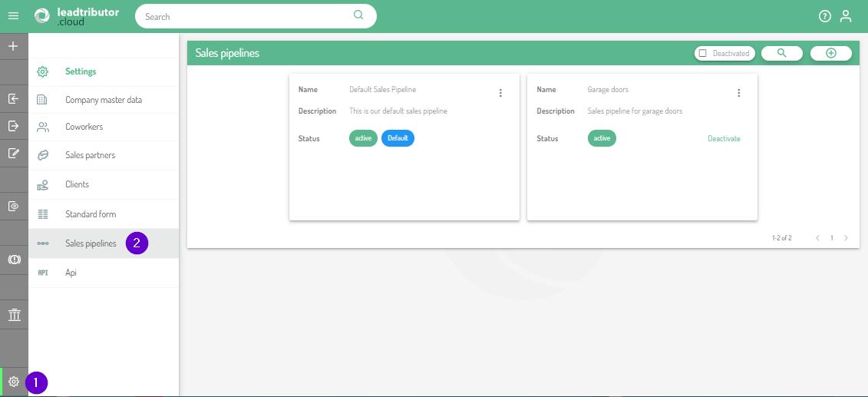Open Company master data settings

103,100
